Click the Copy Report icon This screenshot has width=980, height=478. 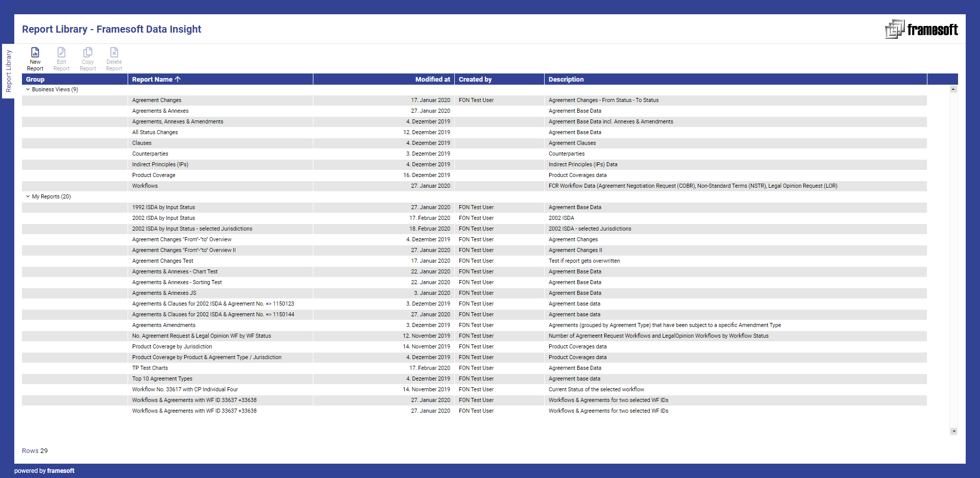pos(88,53)
